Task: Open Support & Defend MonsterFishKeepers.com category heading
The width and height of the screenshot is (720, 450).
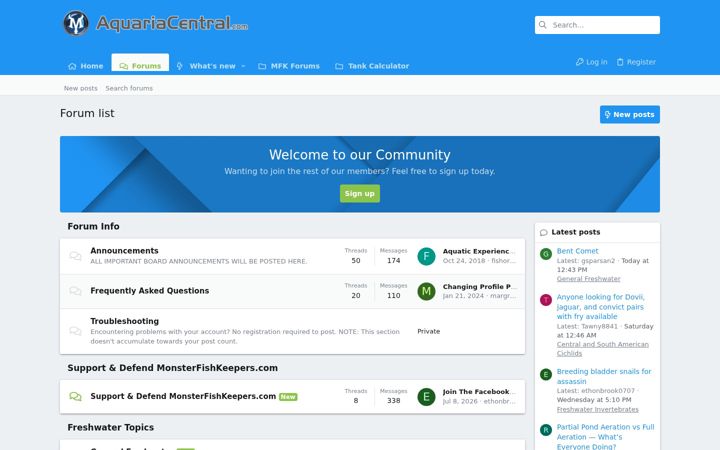Action: [173, 368]
